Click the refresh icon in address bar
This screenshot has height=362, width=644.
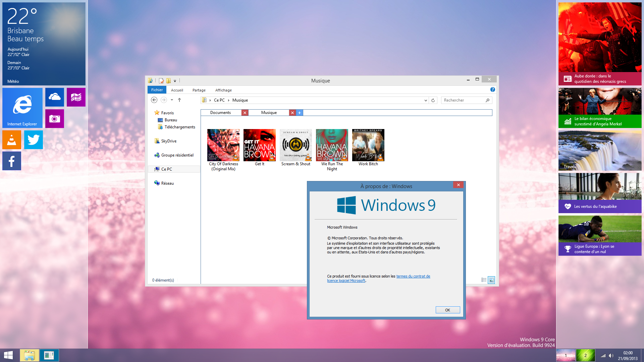[x=433, y=100]
